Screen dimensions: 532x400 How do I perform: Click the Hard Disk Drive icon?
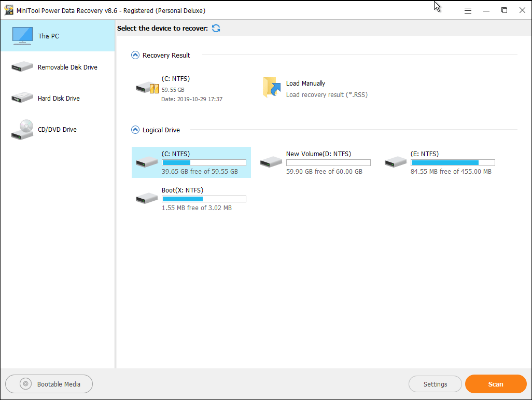[x=22, y=98]
